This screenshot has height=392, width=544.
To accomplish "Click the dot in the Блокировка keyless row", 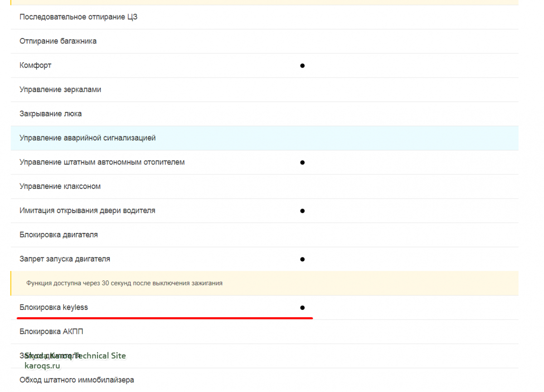I will pos(302,308).
